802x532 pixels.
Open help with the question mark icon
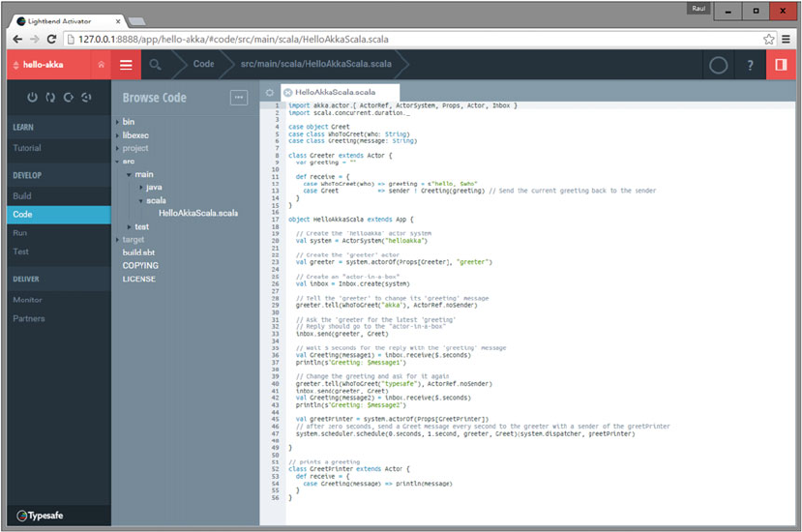(750, 65)
